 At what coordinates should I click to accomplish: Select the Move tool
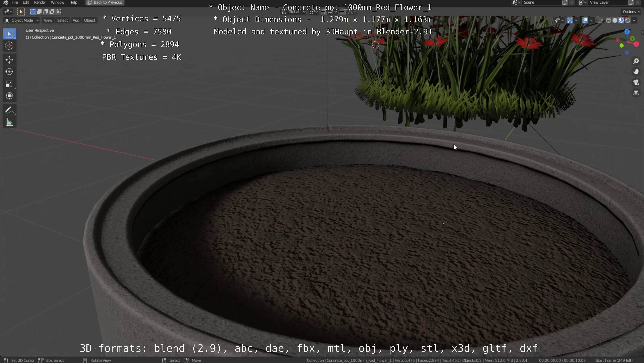tap(9, 60)
